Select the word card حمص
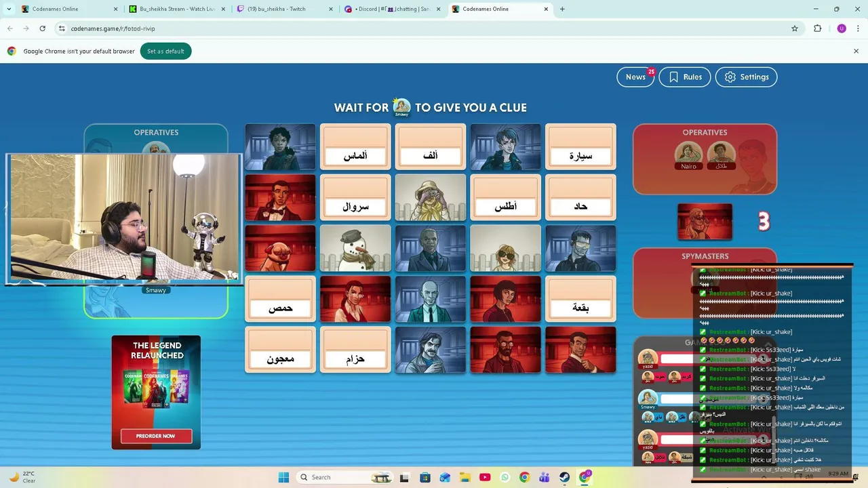The image size is (868, 488). tap(280, 299)
